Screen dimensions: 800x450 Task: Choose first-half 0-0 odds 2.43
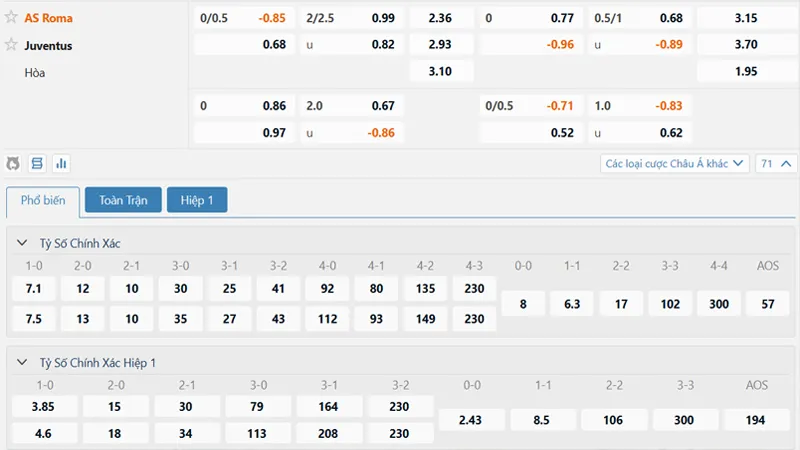coord(472,421)
